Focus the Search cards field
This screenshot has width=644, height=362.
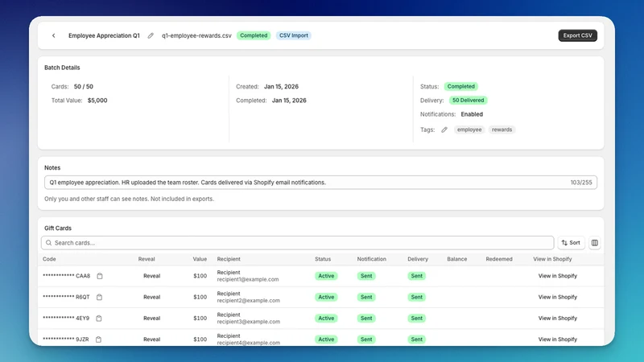pos(297,243)
